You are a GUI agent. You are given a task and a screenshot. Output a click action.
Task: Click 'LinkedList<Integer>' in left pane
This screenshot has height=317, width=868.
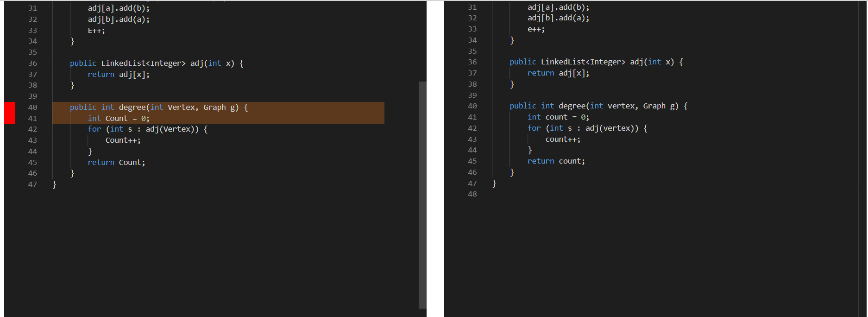point(144,63)
